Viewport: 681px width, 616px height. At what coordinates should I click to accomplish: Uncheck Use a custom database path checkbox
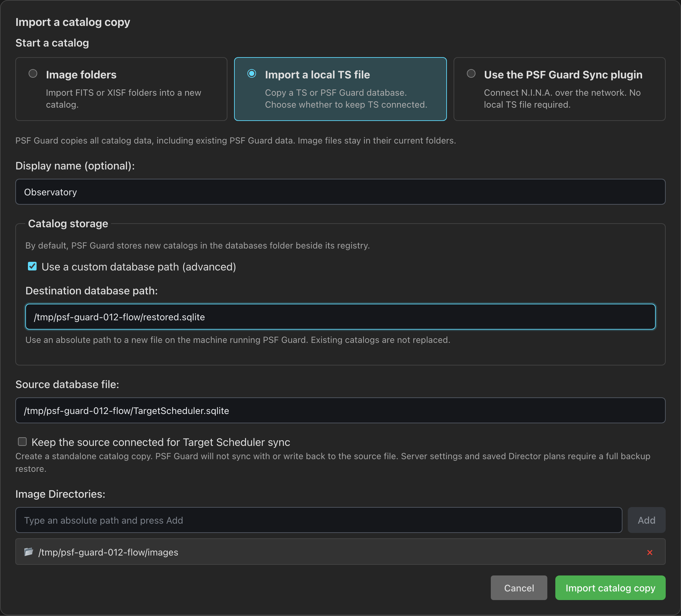tap(32, 266)
